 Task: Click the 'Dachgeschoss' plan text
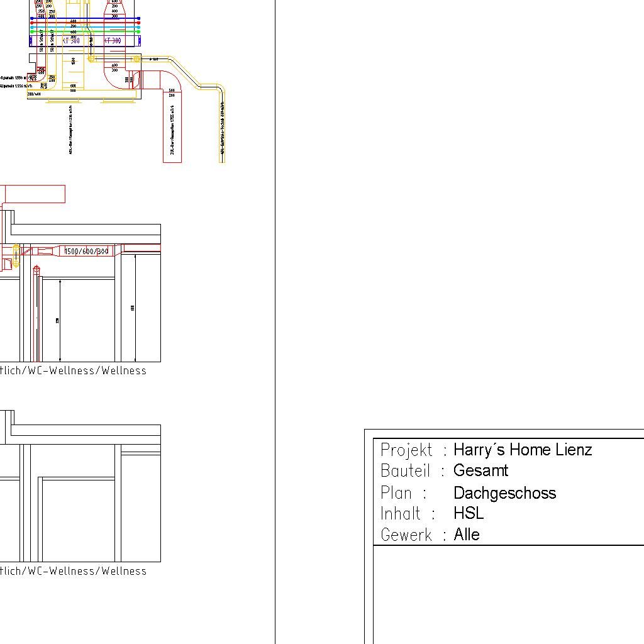(x=504, y=492)
